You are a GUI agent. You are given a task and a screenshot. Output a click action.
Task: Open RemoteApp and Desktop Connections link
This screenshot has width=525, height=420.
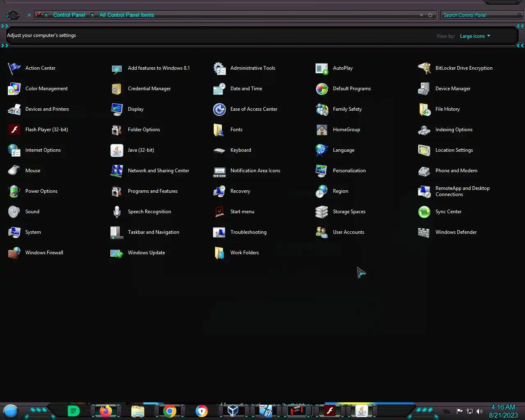tap(463, 191)
